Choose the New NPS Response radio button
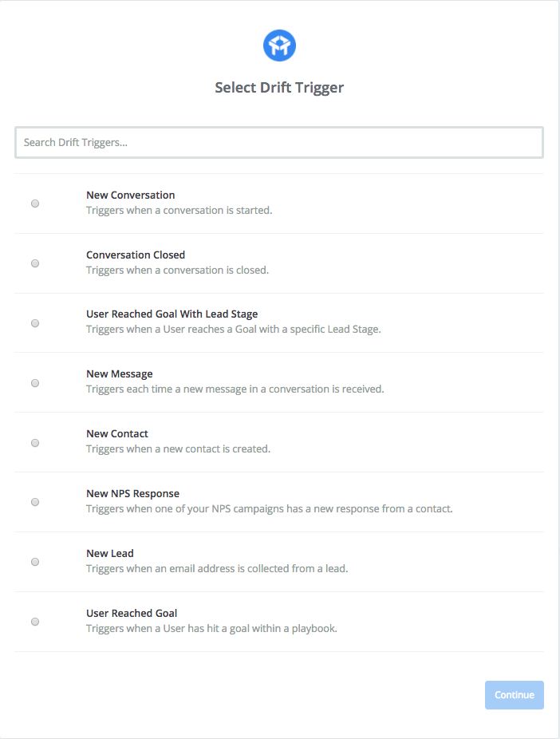This screenshot has height=739, width=560. pos(35,502)
